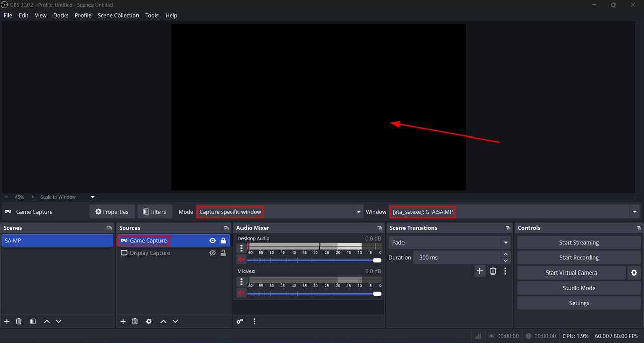Open the Scene Collection menu
Image resolution: width=644 pixels, height=343 pixels.
[x=118, y=15]
